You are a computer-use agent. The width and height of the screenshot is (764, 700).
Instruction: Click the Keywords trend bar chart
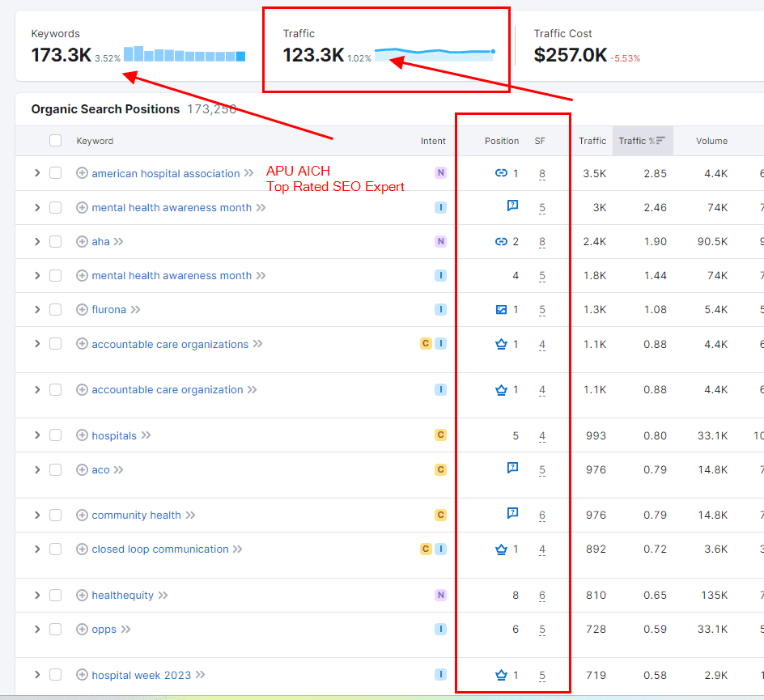pyautogui.click(x=185, y=54)
